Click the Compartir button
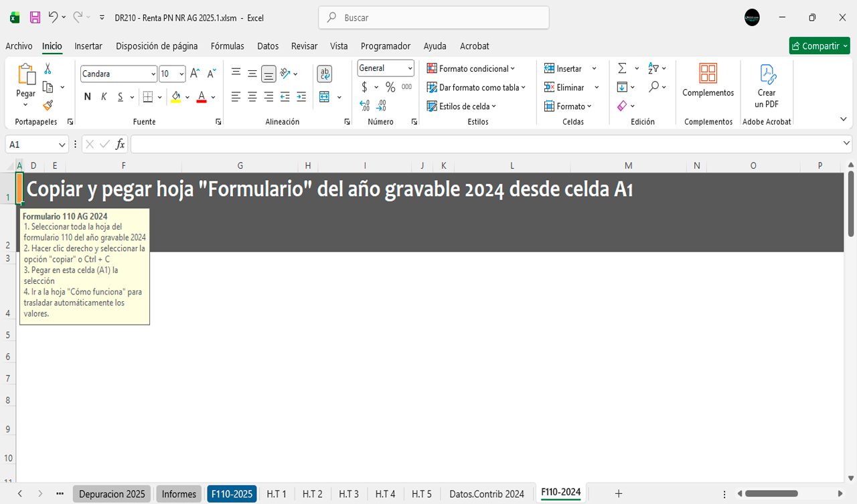 819,46
